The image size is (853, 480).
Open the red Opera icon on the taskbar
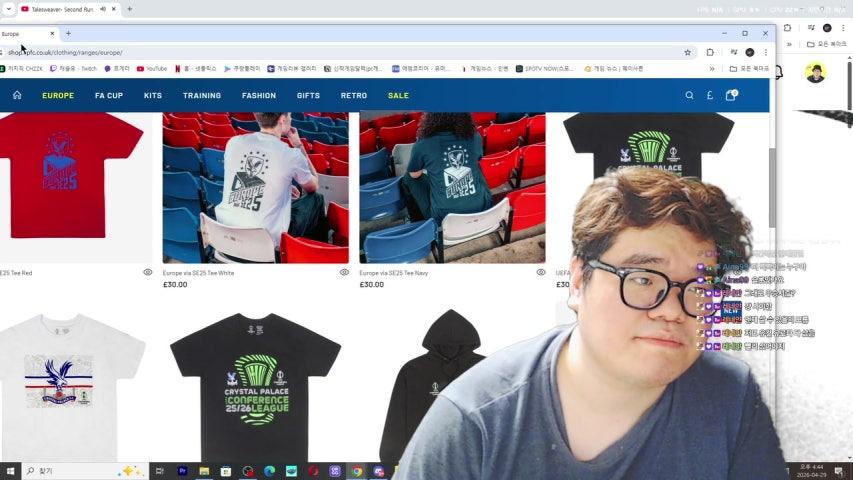pos(313,471)
